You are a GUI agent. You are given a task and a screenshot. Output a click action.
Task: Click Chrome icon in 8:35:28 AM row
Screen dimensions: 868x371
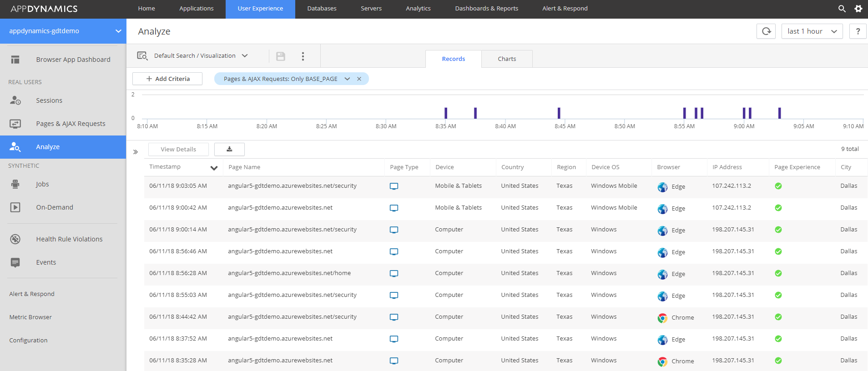(662, 361)
